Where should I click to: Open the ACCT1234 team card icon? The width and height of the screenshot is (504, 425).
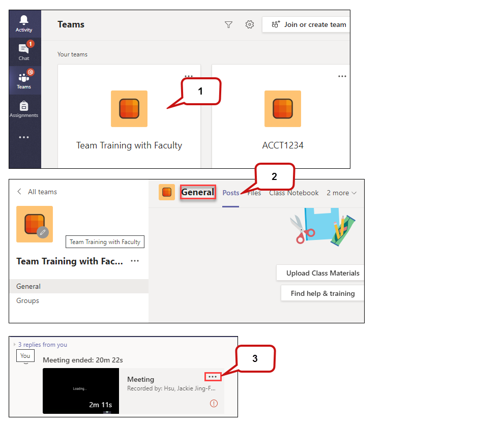pyautogui.click(x=283, y=109)
